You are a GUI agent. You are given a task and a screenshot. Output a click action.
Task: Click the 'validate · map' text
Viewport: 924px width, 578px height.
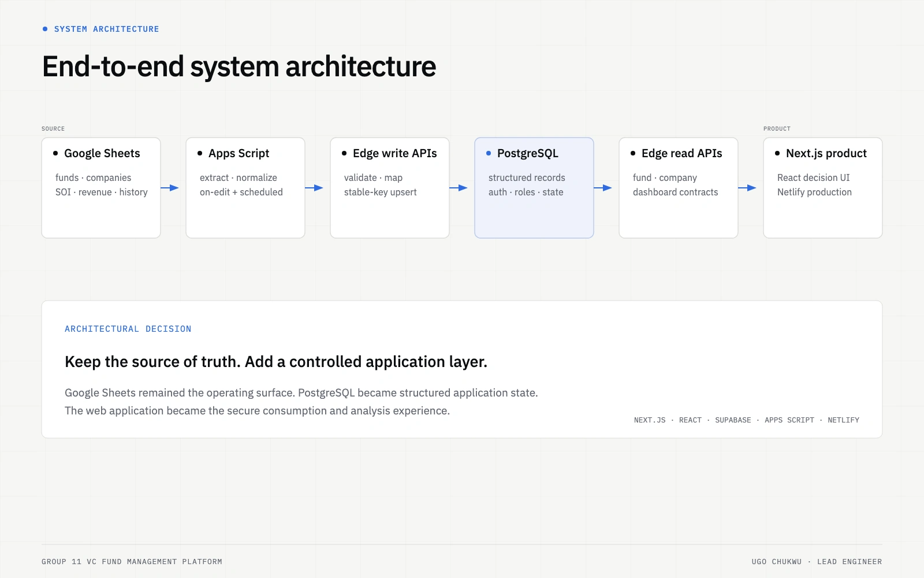tap(373, 177)
